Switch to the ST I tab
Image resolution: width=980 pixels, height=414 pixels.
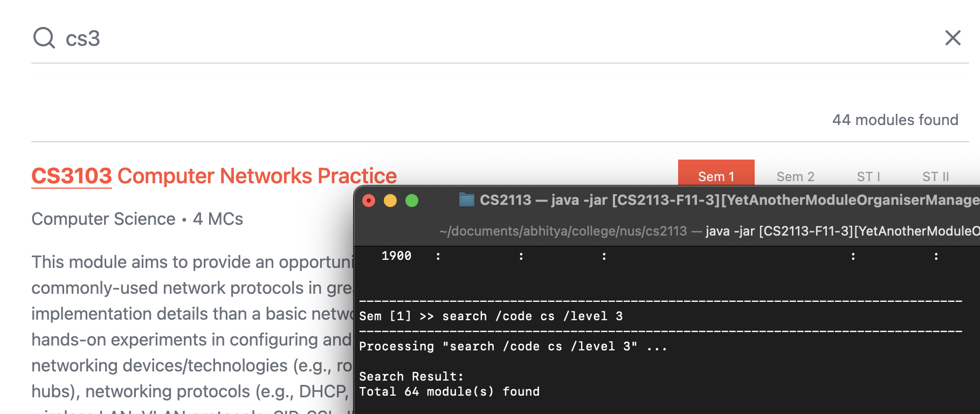click(x=868, y=176)
